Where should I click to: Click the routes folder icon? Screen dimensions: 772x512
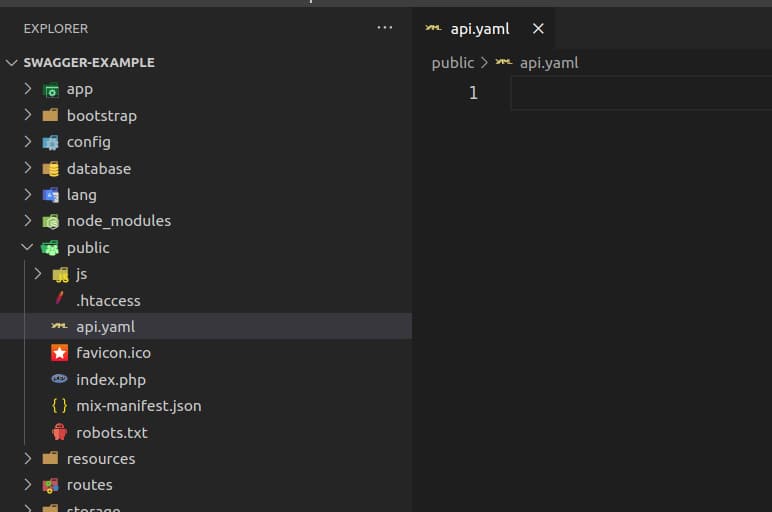[50, 485]
